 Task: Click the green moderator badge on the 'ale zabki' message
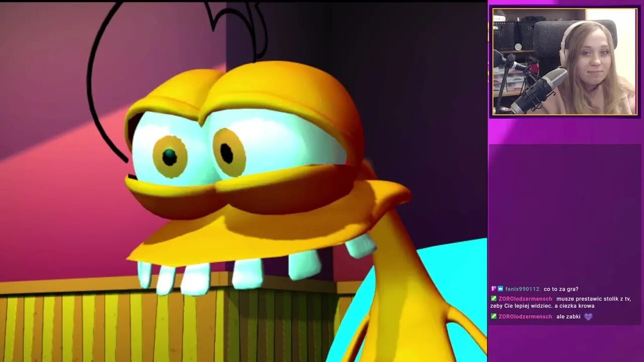pyautogui.click(x=494, y=317)
